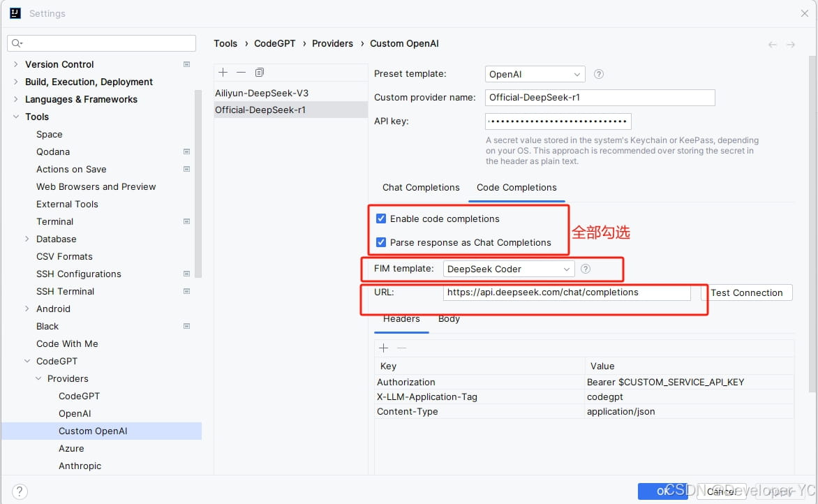Select OpenAI provider in tree
The height and width of the screenshot is (504, 818).
point(75,414)
